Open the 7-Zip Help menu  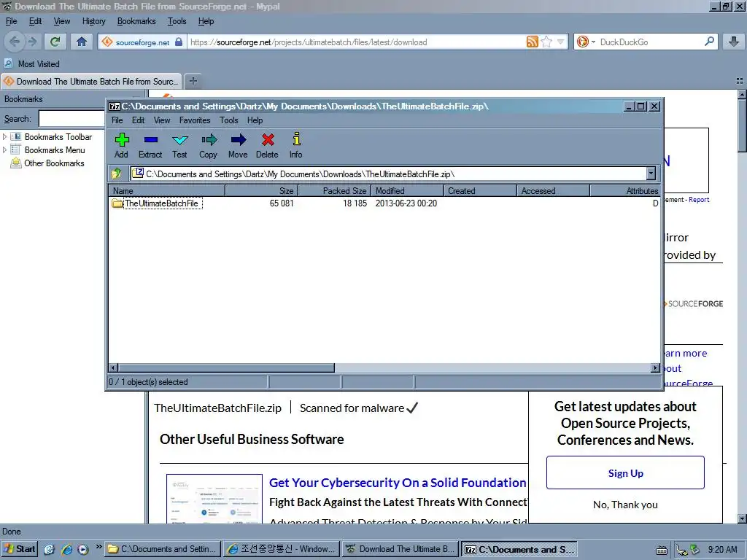point(255,120)
